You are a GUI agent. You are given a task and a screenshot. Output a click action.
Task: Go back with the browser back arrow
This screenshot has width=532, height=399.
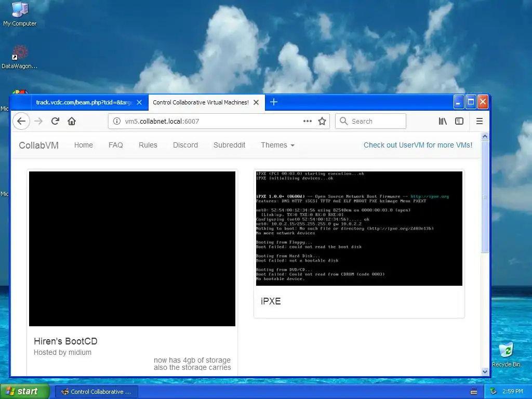(21, 121)
